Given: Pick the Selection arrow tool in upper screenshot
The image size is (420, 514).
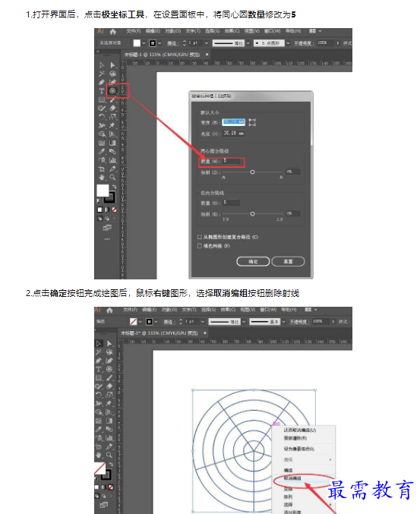Looking at the screenshot, I should click(102, 65).
